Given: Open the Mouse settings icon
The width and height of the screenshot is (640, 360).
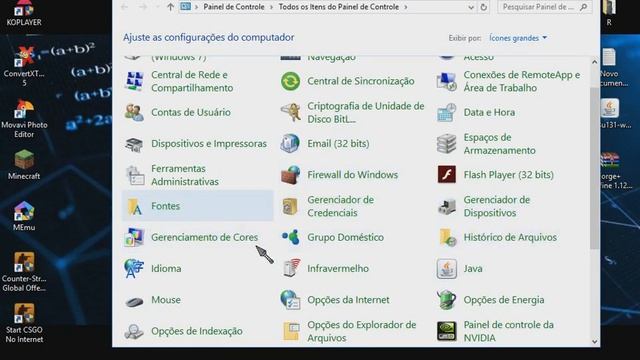Looking at the screenshot, I should pos(134,302).
